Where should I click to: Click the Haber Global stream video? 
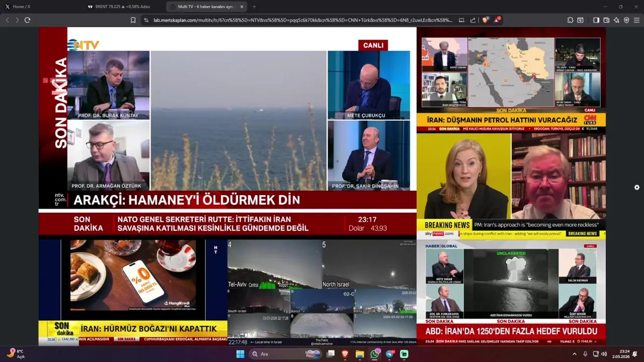511,292
